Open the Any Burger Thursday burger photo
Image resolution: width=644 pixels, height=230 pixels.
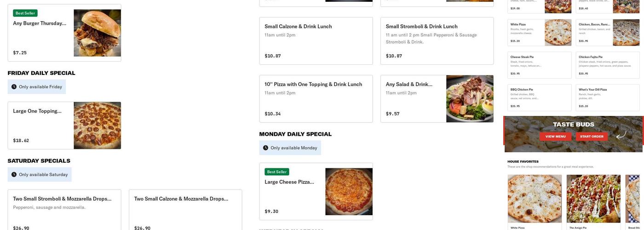point(97,33)
